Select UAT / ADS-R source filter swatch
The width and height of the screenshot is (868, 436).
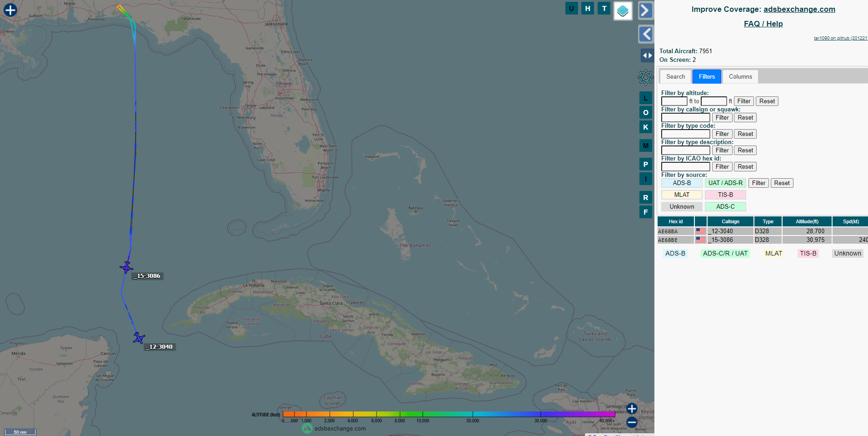coord(725,183)
